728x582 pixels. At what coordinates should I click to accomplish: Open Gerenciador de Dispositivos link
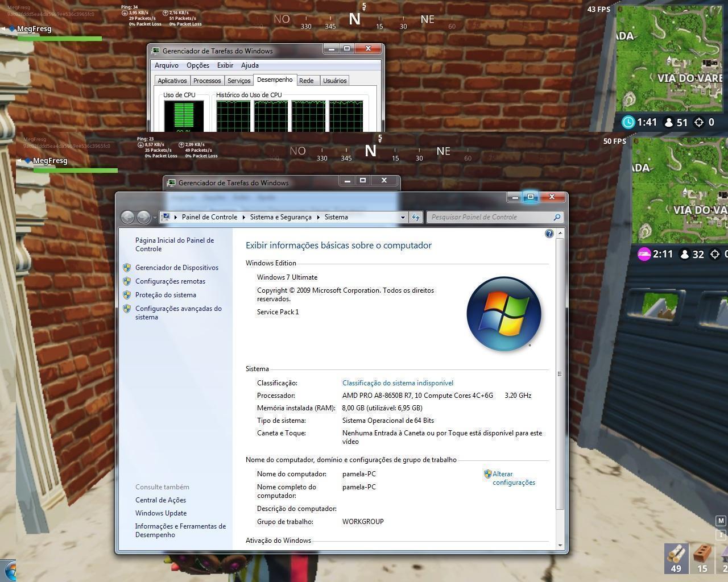coord(177,268)
